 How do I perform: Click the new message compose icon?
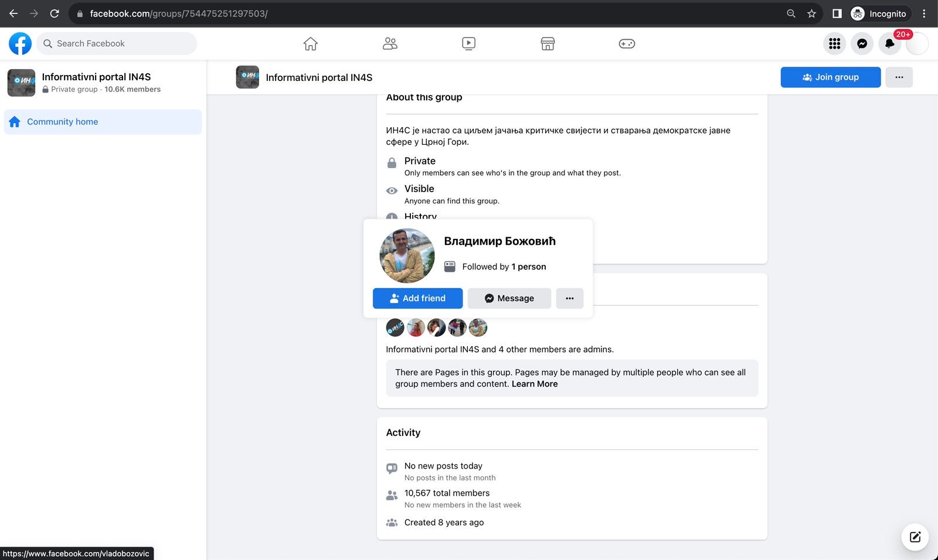(915, 537)
